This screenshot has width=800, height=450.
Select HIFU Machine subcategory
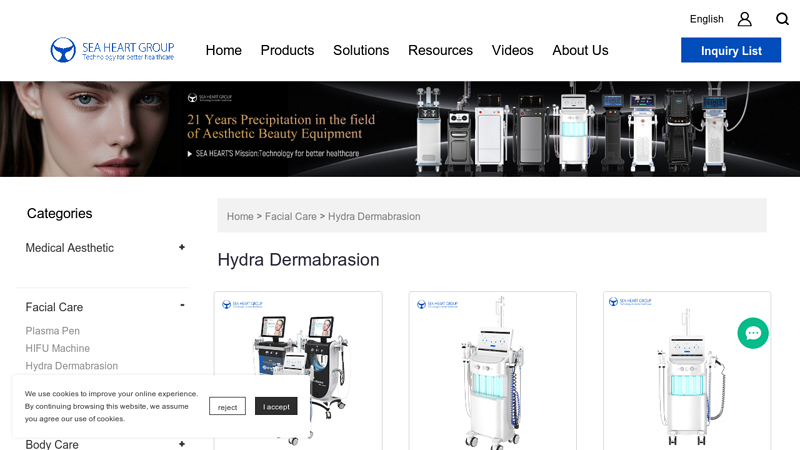point(58,348)
